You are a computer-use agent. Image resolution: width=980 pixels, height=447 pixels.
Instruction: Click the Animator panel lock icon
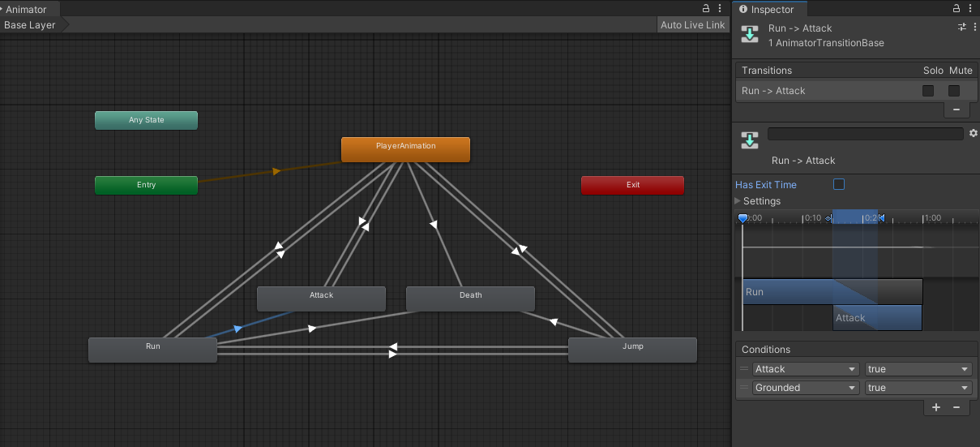706,9
